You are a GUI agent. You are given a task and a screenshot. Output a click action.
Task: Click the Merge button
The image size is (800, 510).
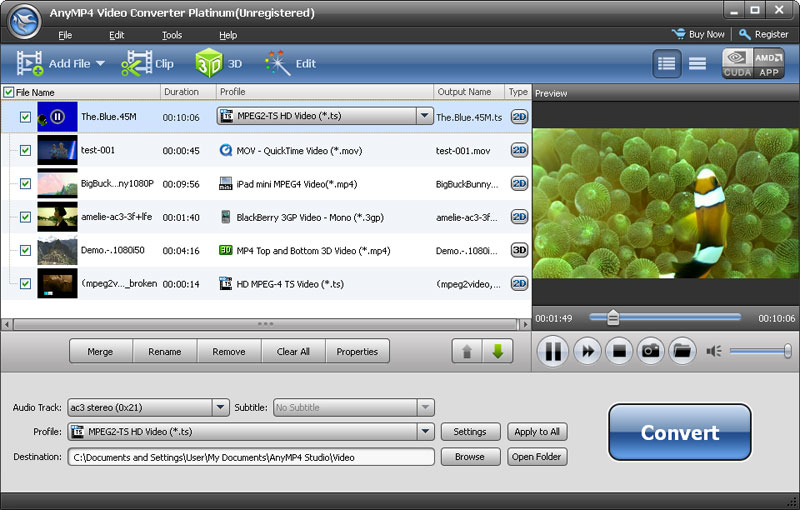click(101, 351)
